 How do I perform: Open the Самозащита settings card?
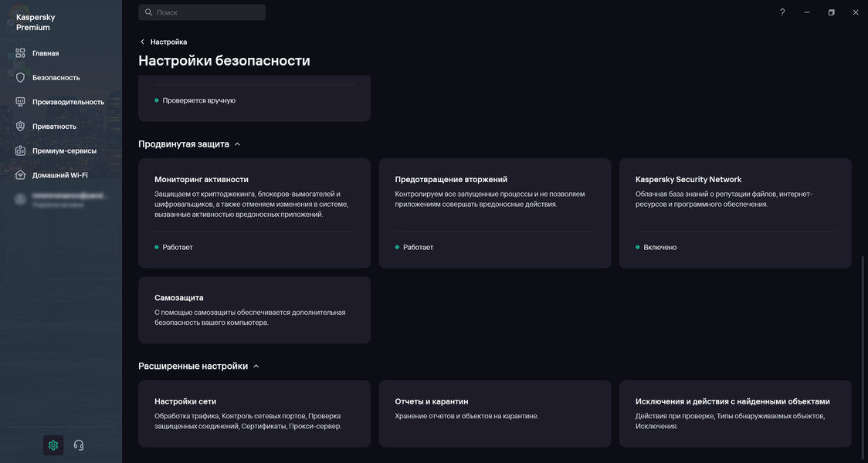point(254,310)
